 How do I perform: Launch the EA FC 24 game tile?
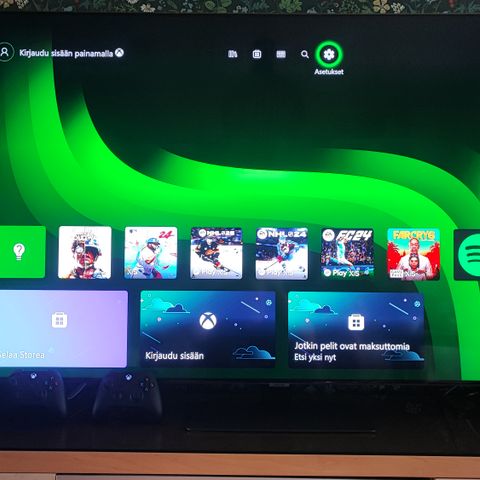pyautogui.click(x=347, y=253)
